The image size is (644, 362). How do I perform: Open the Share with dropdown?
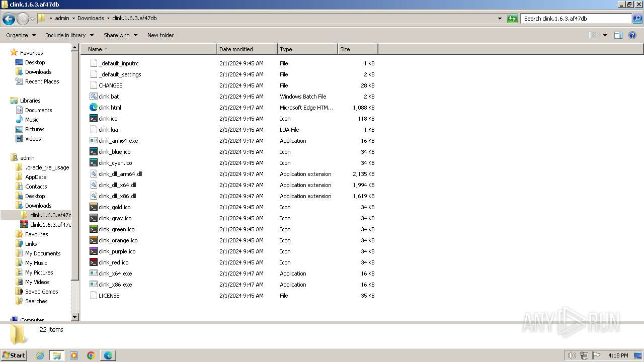(x=120, y=35)
